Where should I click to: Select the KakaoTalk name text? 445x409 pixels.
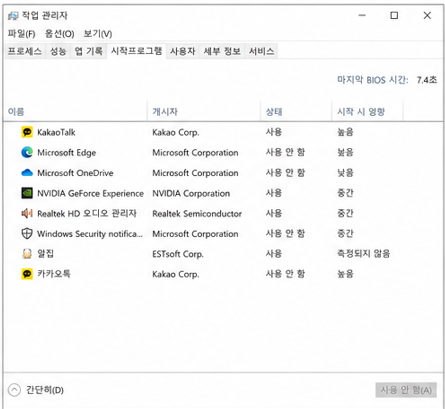point(56,133)
